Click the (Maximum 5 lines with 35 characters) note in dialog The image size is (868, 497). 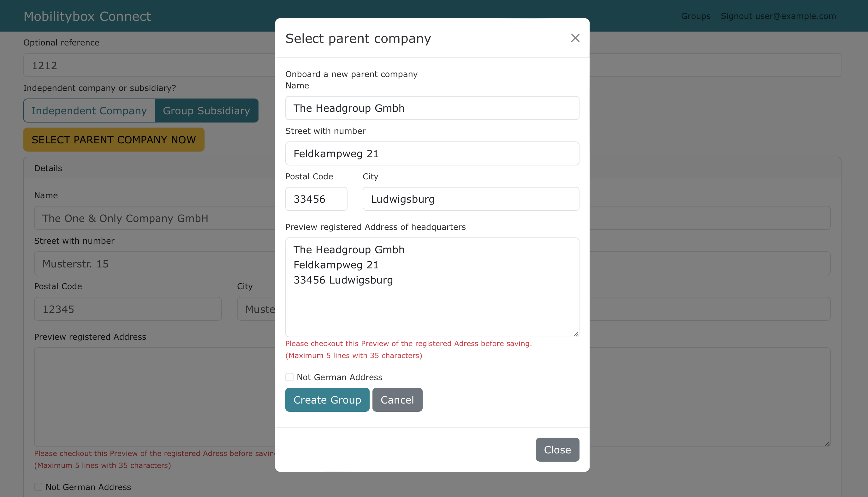tap(354, 355)
